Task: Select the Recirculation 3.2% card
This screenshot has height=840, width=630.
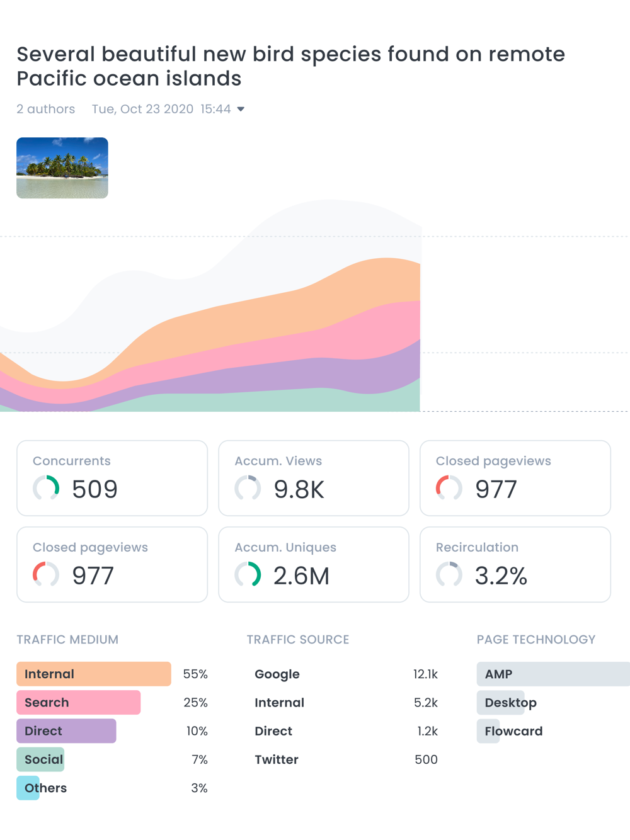Action: pos(515,565)
